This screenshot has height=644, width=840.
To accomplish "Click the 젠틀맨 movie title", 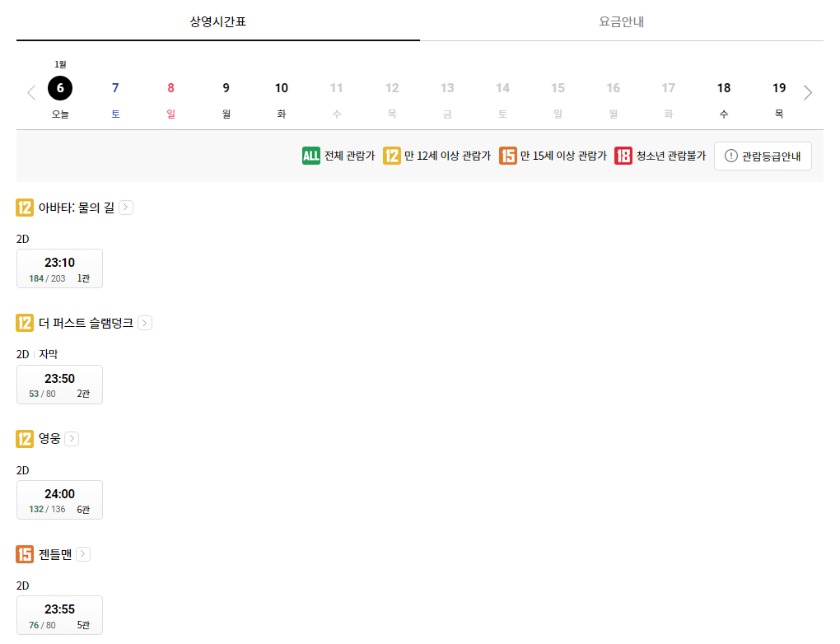I will 55,554.
